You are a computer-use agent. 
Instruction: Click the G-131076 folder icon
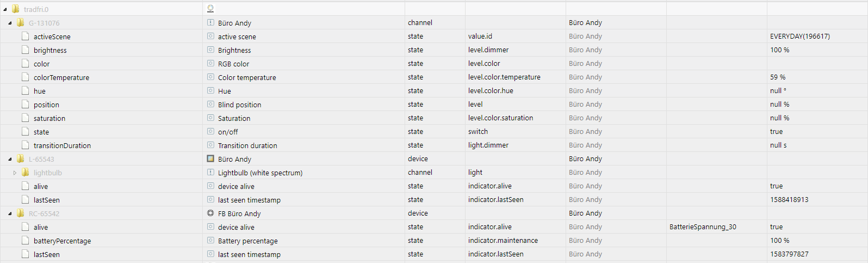(x=20, y=22)
